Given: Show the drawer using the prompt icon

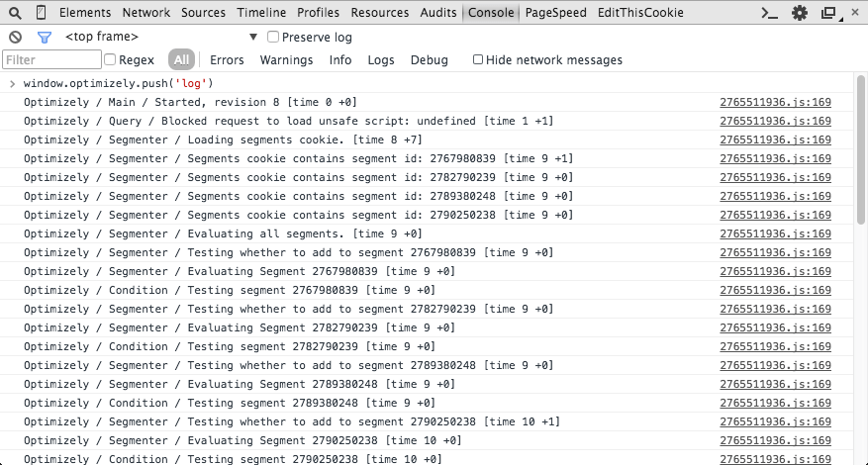Looking at the screenshot, I should point(768,13).
